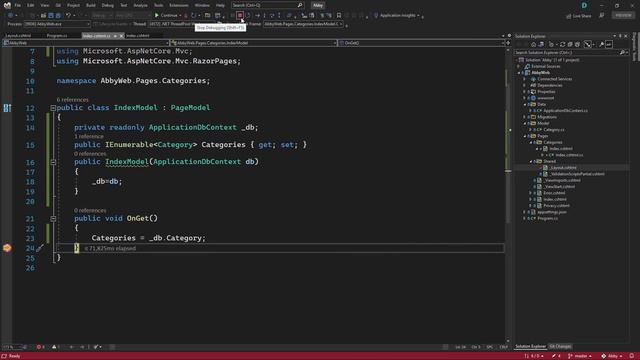640x360 pixels.
Task: Switch to the _Layout.cshtml editor tab
Action: click(x=18, y=36)
